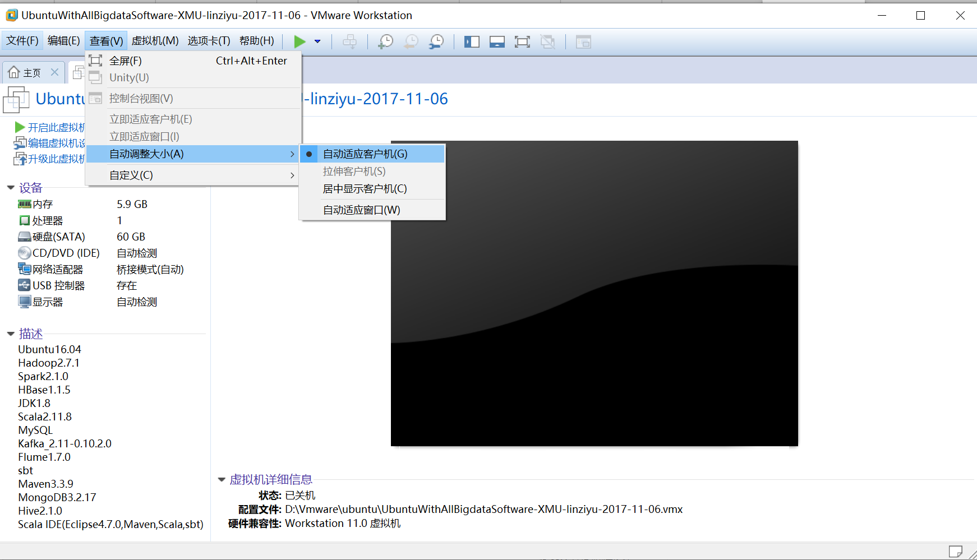Image resolution: width=977 pixels, height=560 pixels.
Task: Click the configuration file path text
Action: pos(484,510)
